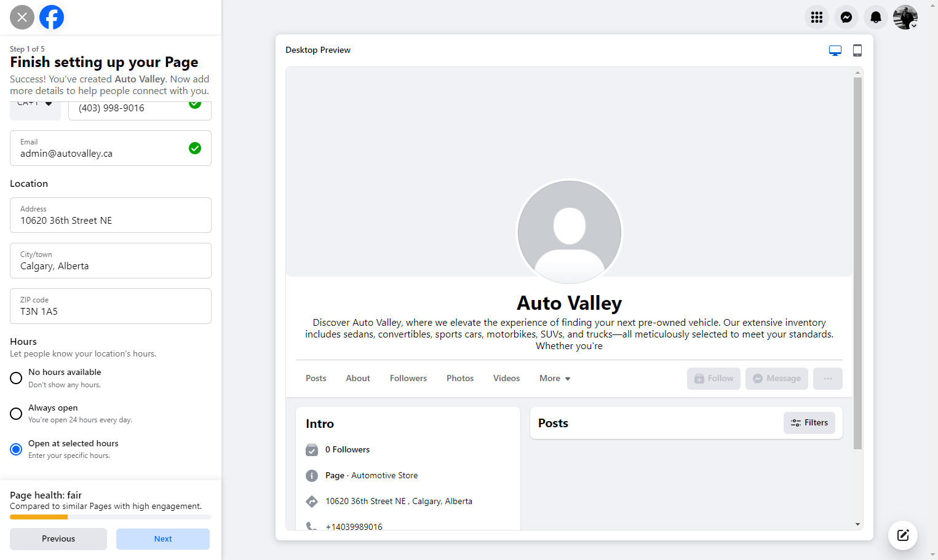This screenshot has height=560, width=938.
Task: Select the Always open radio button
Action: tap(16, 414)
